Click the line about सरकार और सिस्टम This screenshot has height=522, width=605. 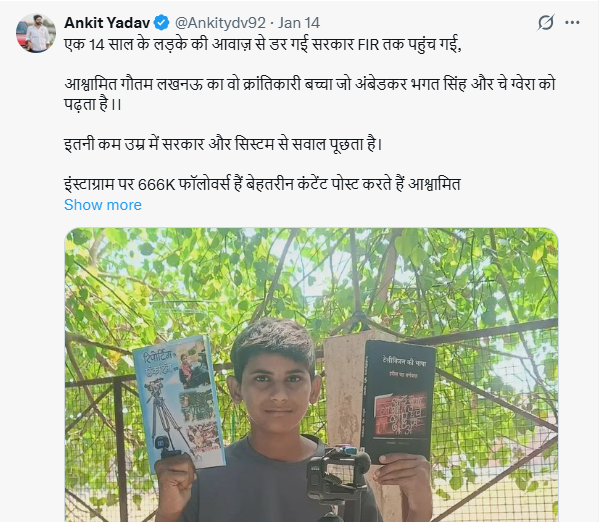tap(223, 144)
